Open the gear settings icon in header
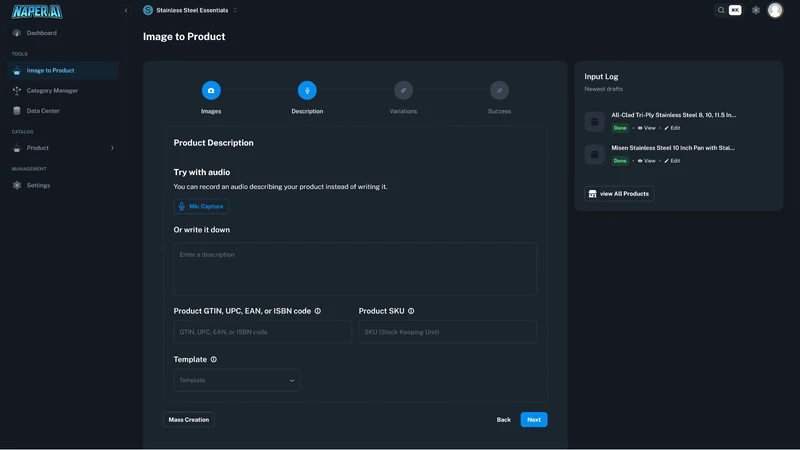The height and width of the screenshot is (450, 800). tap(756, 10)
